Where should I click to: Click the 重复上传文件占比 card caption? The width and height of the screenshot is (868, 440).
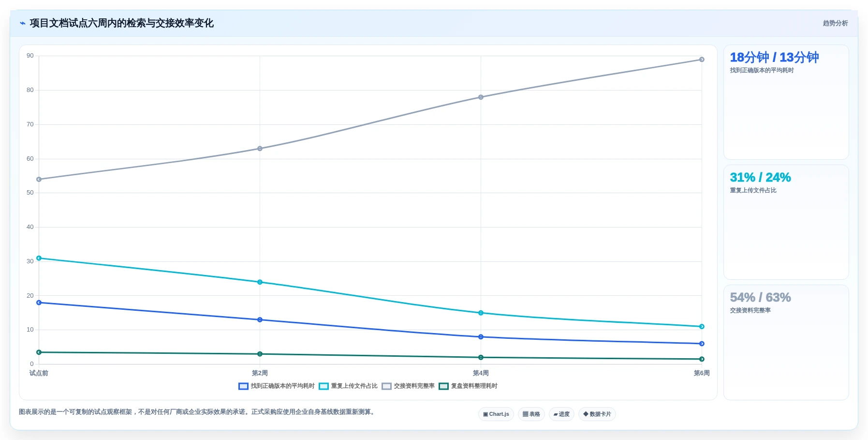[x=753, y=190]
